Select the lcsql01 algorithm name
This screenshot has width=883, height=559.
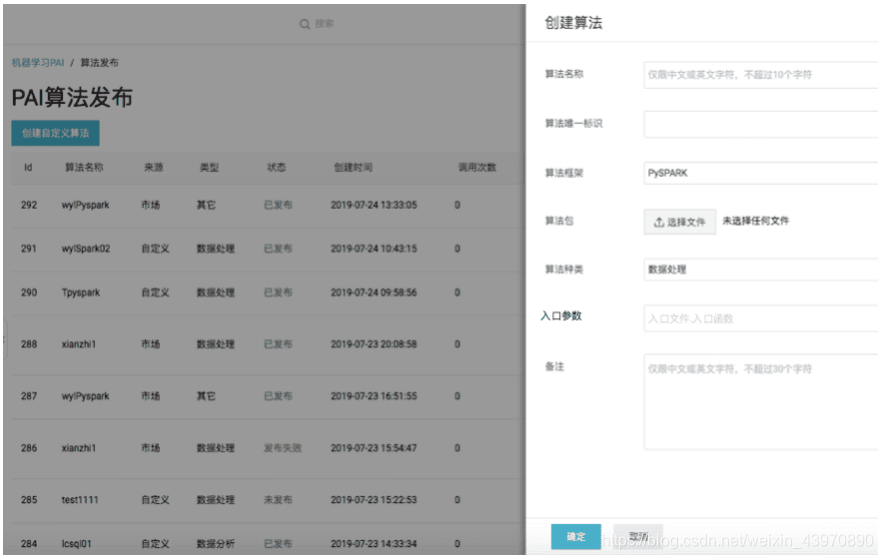click(76, 544)
